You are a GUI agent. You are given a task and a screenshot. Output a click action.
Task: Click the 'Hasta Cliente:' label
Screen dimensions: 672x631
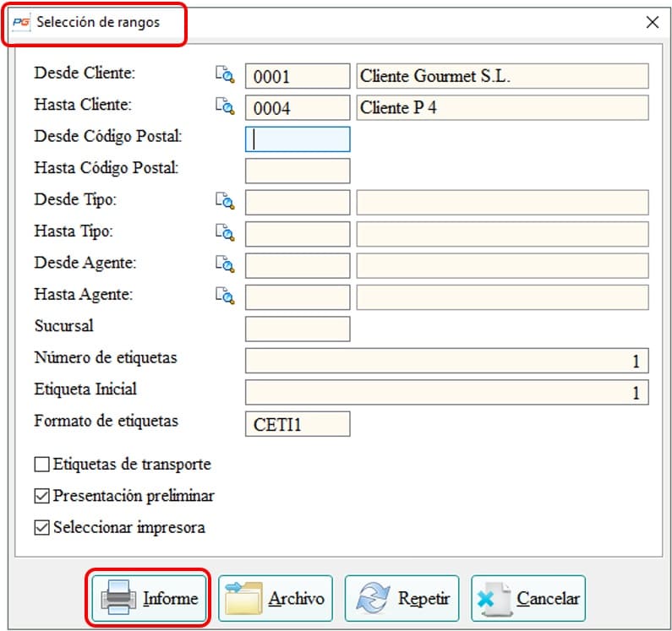tap(83, 105)
